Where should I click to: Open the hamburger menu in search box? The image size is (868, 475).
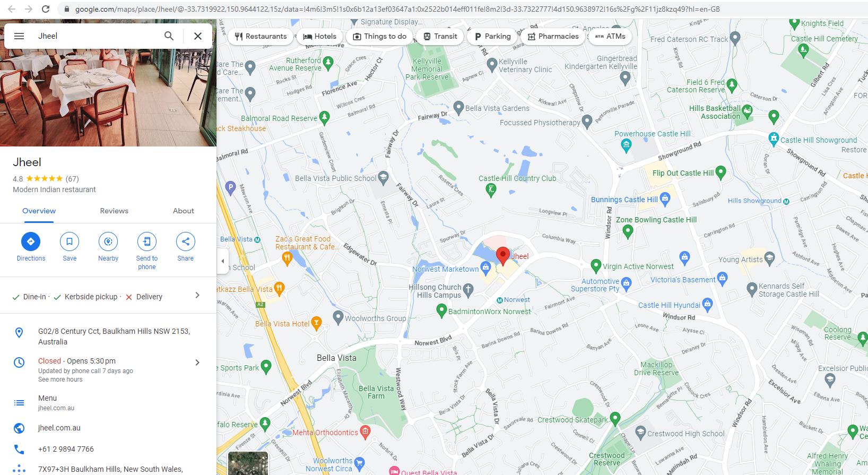(x=19, y=36)
